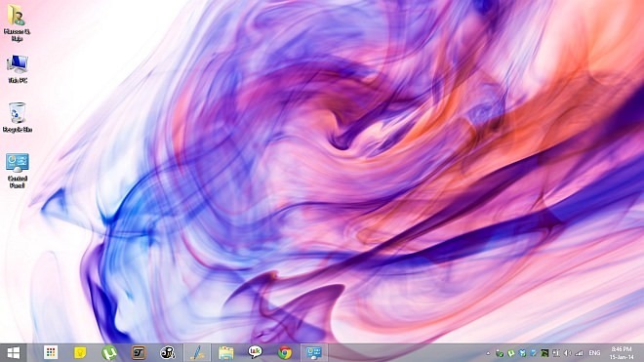Select the Control Panel desktop icon
The image size is (644, 362).
[x=18, y=171]
